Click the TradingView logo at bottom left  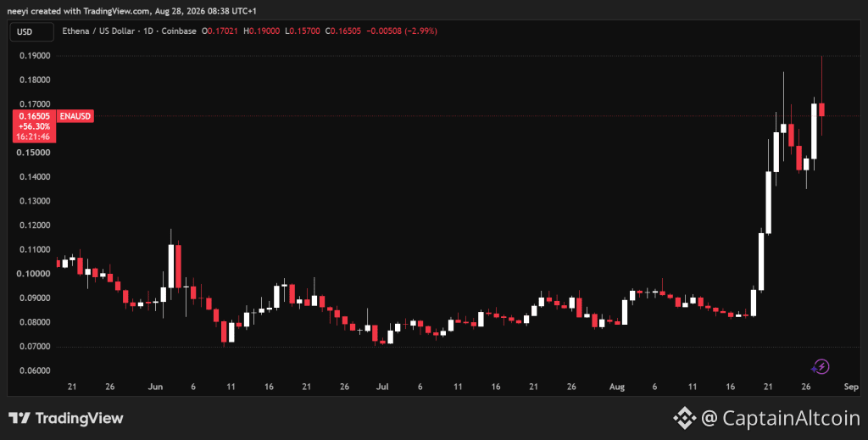65,418
